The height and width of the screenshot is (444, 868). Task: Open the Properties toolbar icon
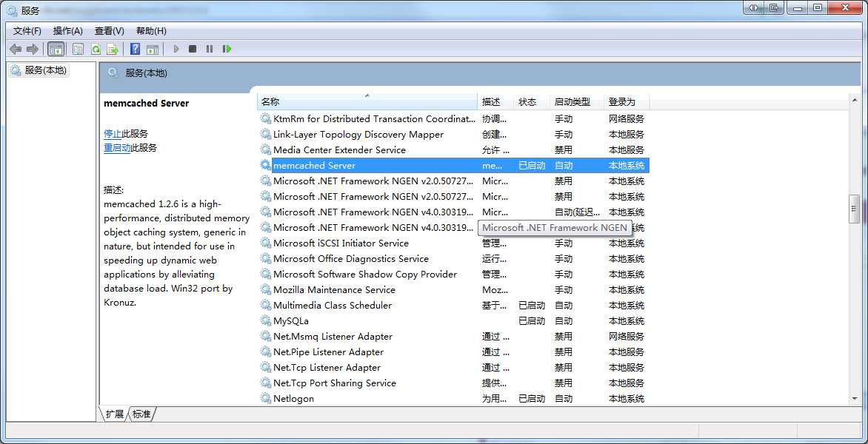[78, 50]
